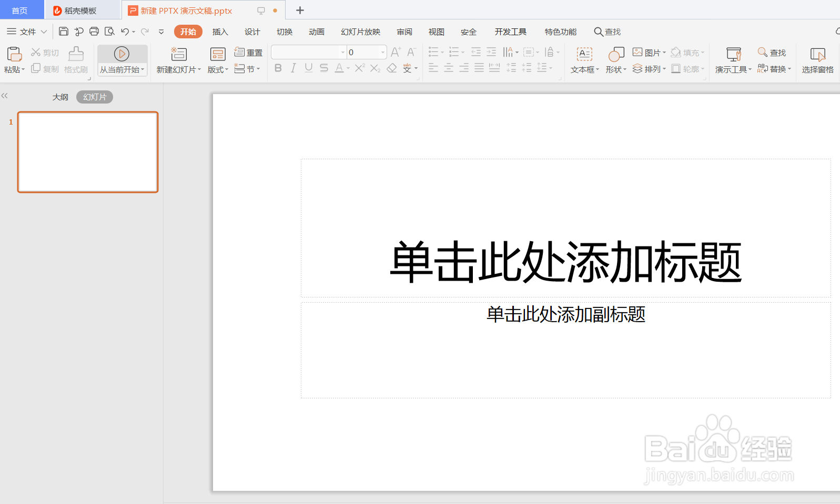Apply subscript formatting
840x504 pixels.
coord(375,68)
